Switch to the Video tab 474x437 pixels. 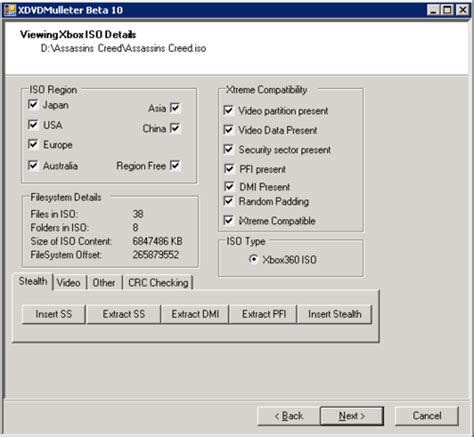click(x=69, y=283)
